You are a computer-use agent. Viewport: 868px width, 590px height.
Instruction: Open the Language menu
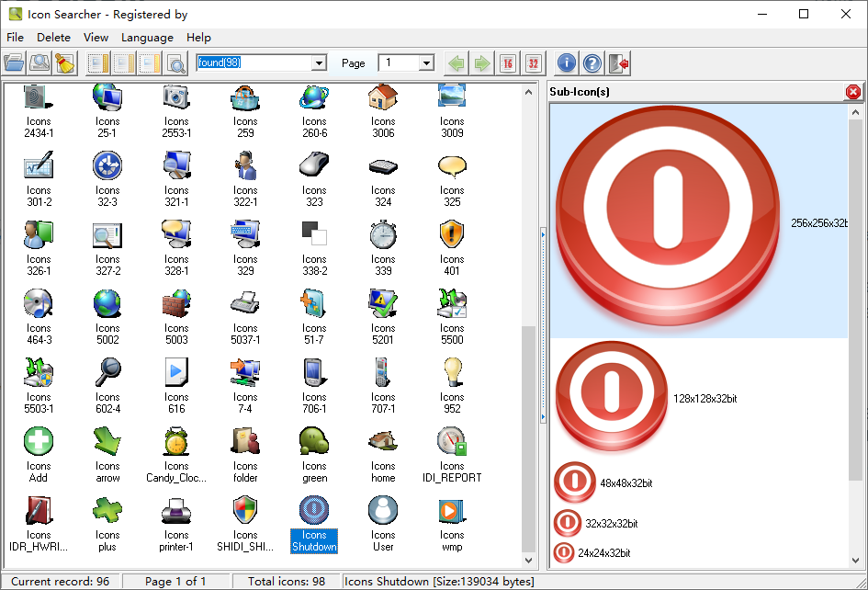pos(147,37)
